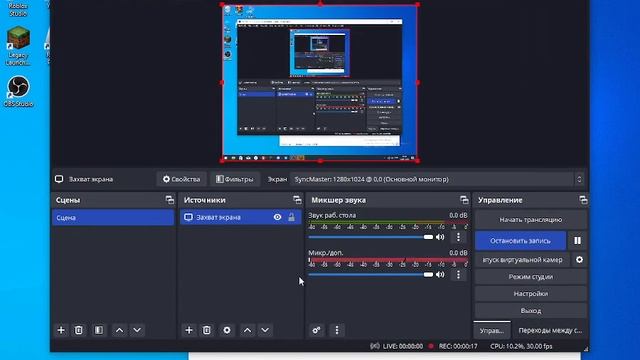Open scene filters icon in the Сцены panel
Viewport: 640px width, 360px height.
99,330
